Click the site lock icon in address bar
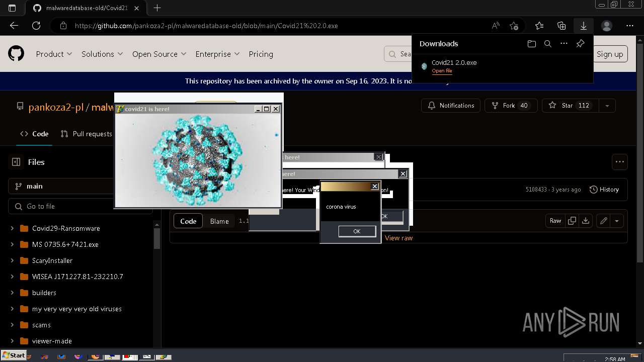The width and height of the screenshot is (644, 362). (63, 26)
